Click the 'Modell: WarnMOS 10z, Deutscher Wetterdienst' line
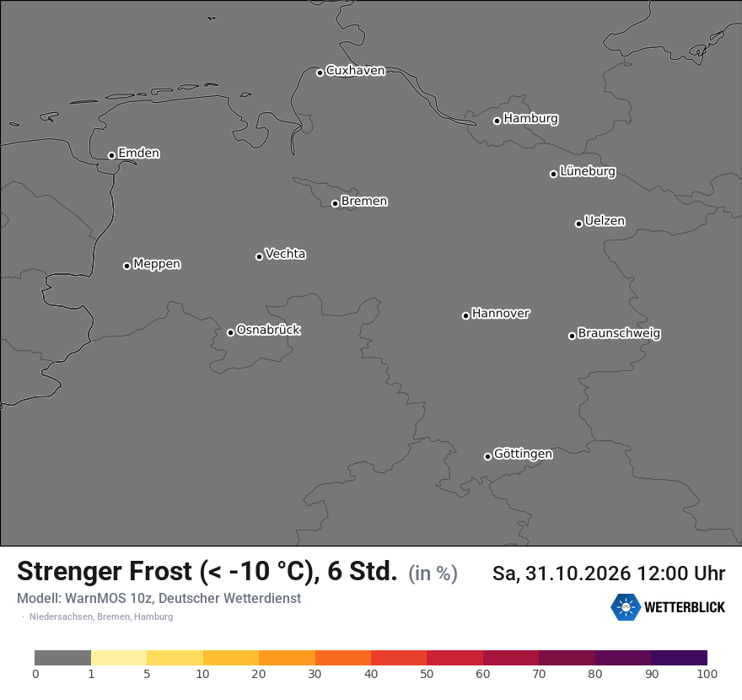742x700 pixels. [159, 598]
